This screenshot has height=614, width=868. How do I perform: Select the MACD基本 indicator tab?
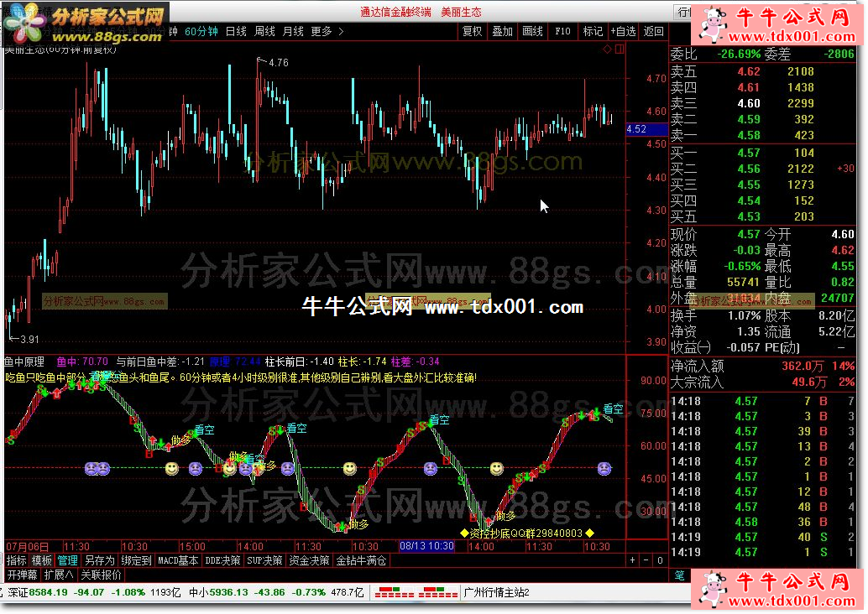point(178,560)
